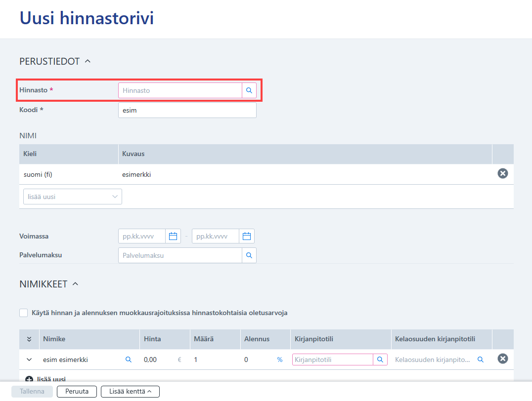Open start date calendar picker in Voimassa
532x401 pixels.
173,236
